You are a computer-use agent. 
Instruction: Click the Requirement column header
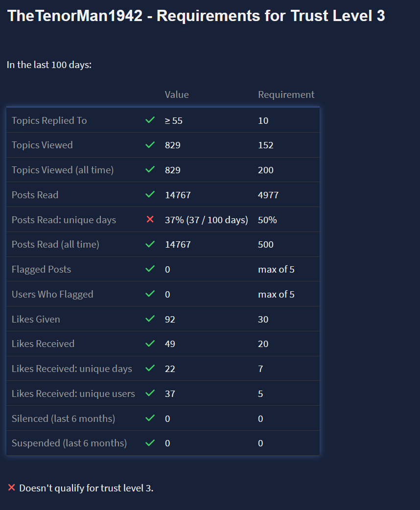pos(286,94)
